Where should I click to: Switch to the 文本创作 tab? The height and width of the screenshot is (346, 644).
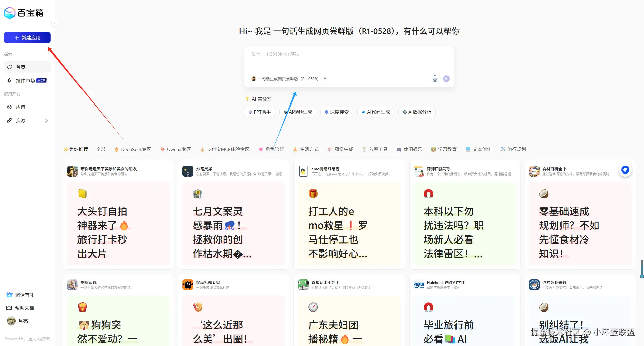click(479, 149)
